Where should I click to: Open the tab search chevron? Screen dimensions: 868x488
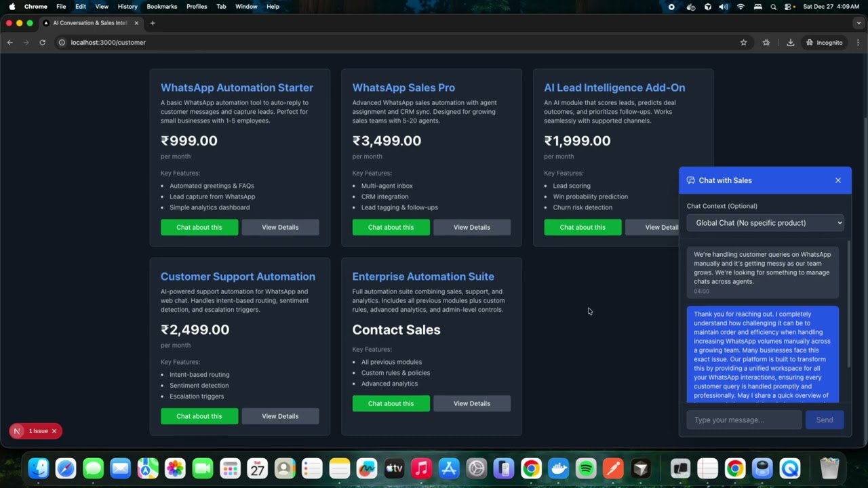(858, 23)
